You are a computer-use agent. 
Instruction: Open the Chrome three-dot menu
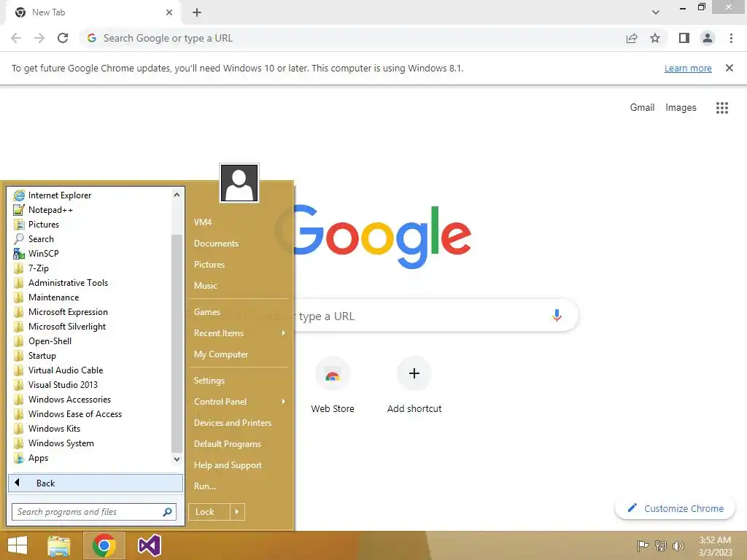[731, 38]
